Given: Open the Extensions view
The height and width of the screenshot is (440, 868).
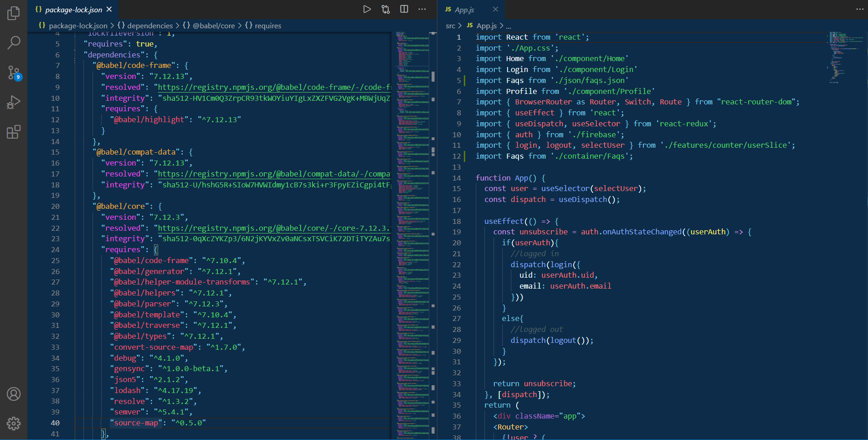Looking at the screenshot, I should tap(14, 132).
